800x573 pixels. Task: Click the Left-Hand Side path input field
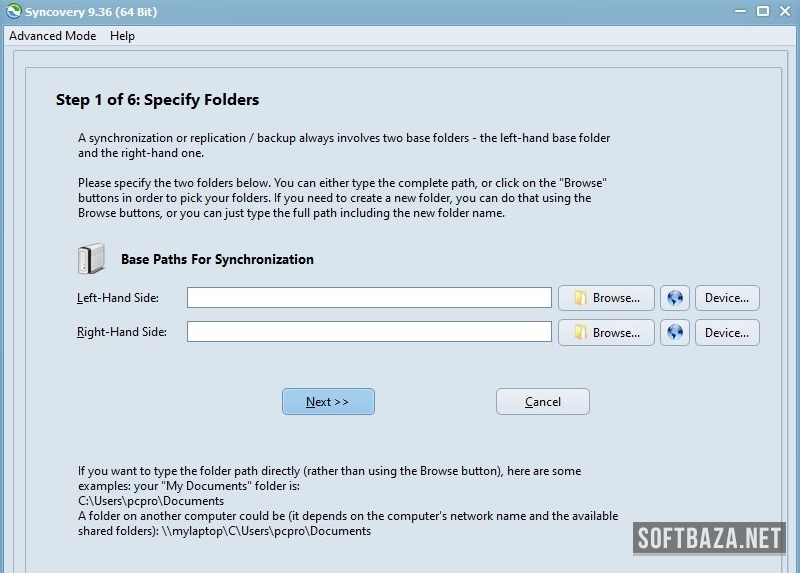369,298
